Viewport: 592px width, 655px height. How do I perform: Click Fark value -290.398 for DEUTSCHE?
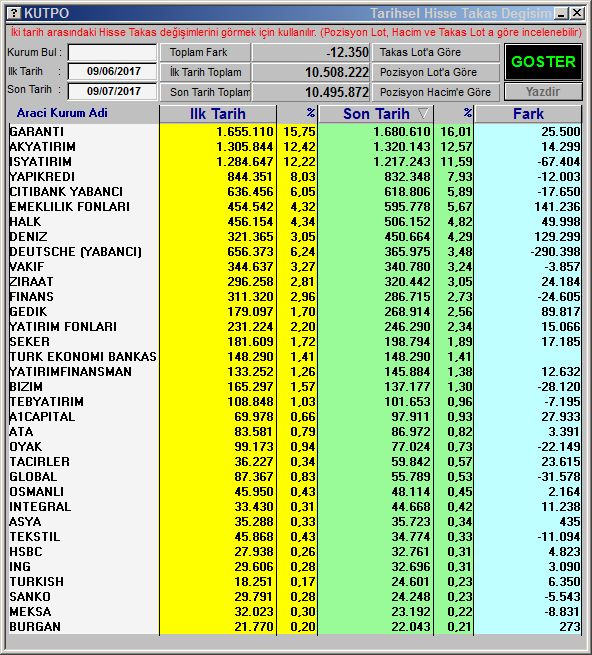pos(555,252)
